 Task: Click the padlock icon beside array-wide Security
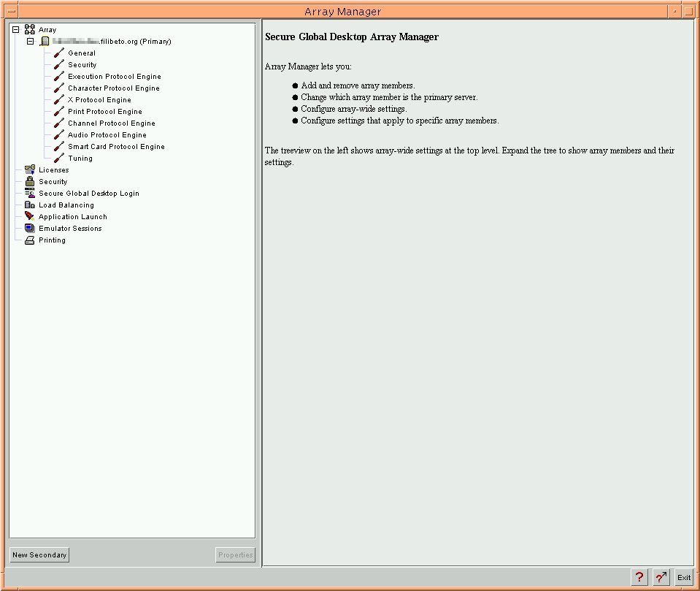(x=29, y=182)
